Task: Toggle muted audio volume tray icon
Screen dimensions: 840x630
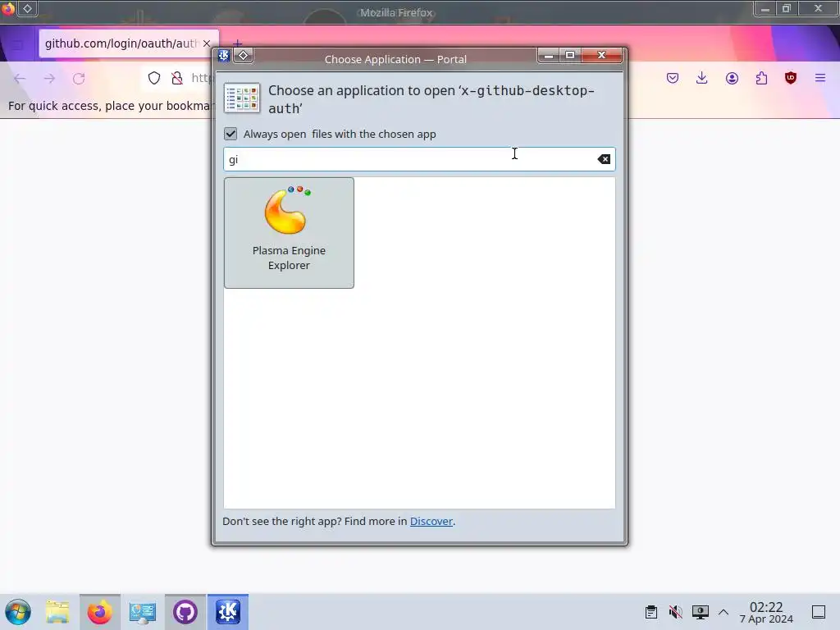Action: point(676,612)
